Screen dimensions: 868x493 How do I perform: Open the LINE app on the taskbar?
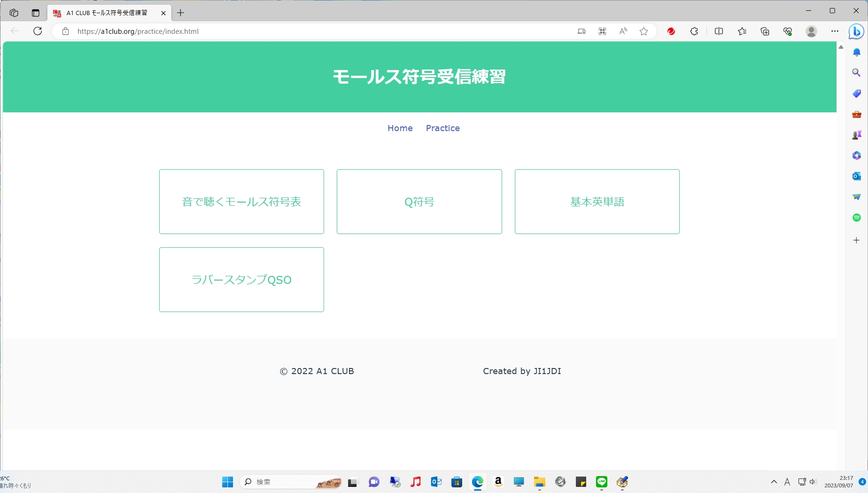602,482
